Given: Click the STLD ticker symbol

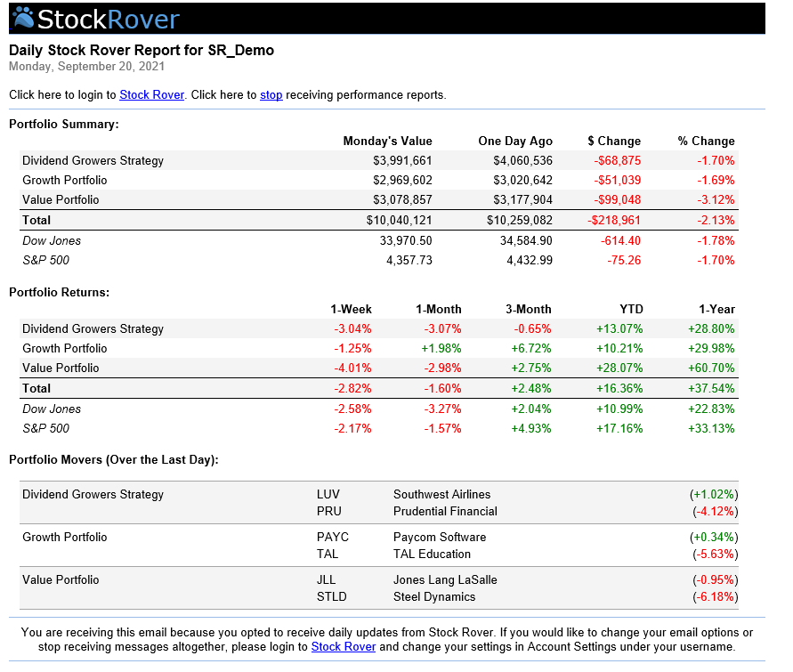Looking at the screenshot, I should click(331, 596).
